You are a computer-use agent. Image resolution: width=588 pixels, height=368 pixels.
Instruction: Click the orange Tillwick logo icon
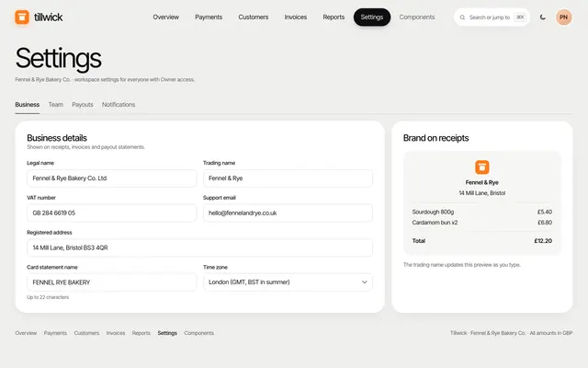(22, 17)
